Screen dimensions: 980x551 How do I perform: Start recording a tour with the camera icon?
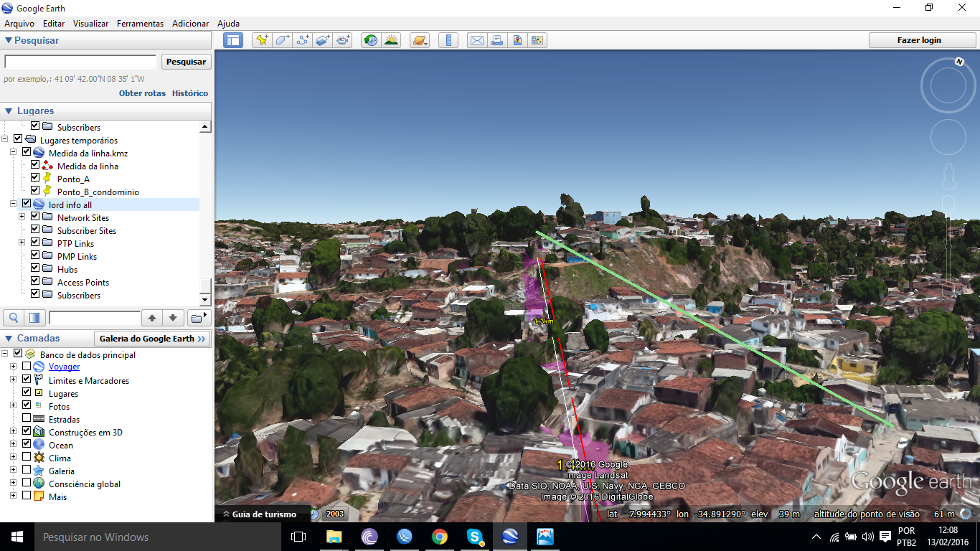coord(343,40)
